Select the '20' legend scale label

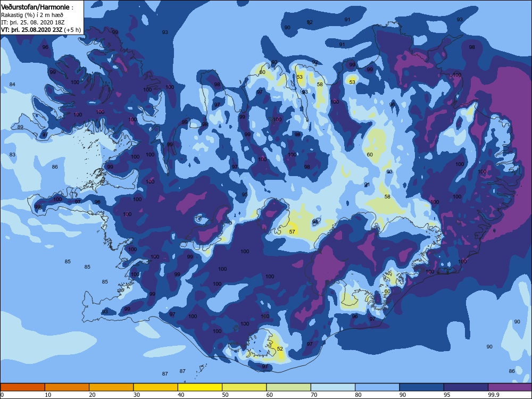(92, 395)
